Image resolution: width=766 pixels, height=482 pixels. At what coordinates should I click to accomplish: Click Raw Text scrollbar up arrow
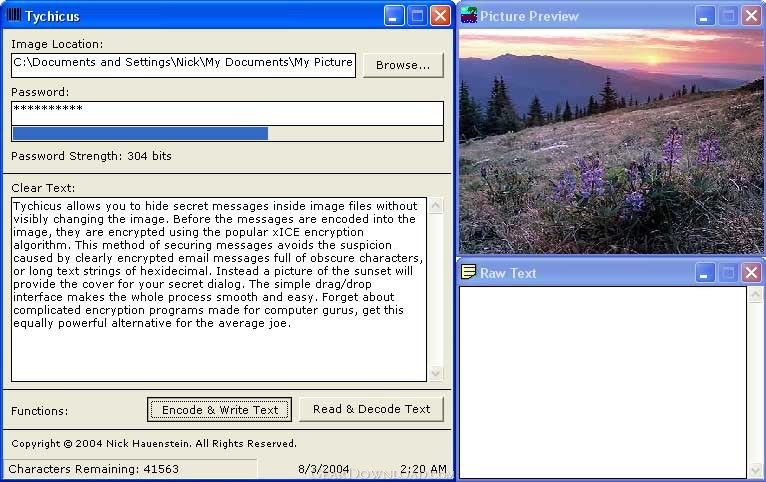tap(755, 294)
